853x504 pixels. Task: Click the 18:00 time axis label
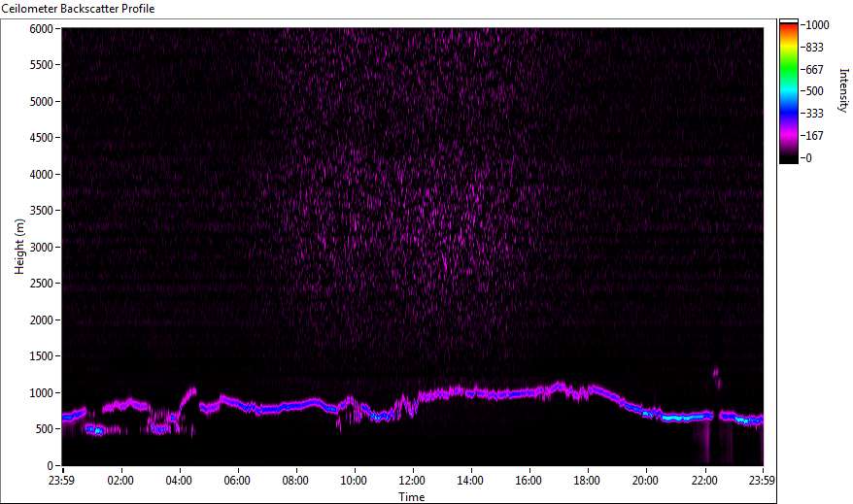pyautogui.click(x=587, y=481)
